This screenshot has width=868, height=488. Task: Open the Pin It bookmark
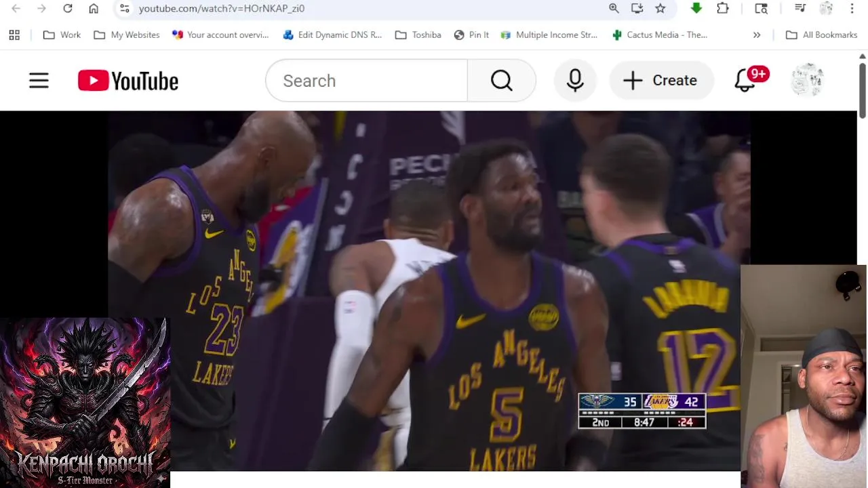471,35
